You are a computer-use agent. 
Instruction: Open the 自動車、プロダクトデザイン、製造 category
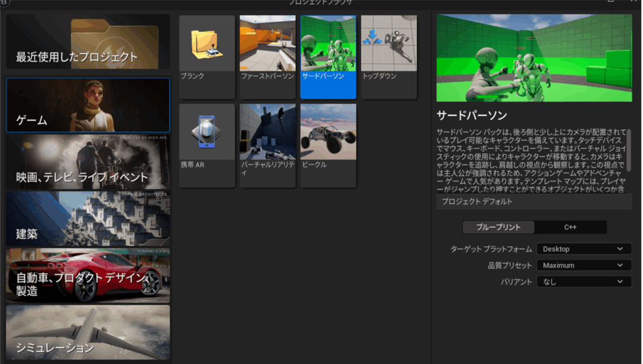pyautogui.click(x=88, y=276)
